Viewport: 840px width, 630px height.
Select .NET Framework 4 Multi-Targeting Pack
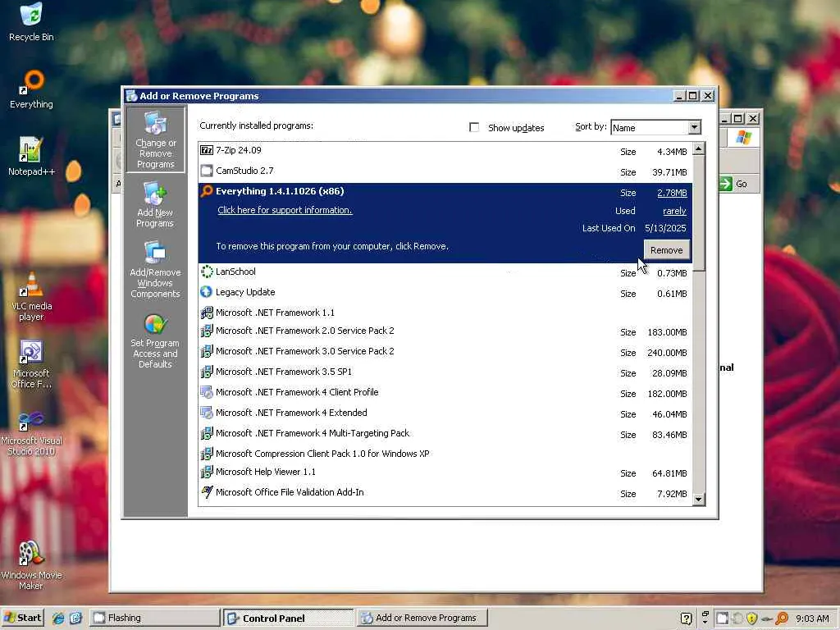click(x=445, y=433)
